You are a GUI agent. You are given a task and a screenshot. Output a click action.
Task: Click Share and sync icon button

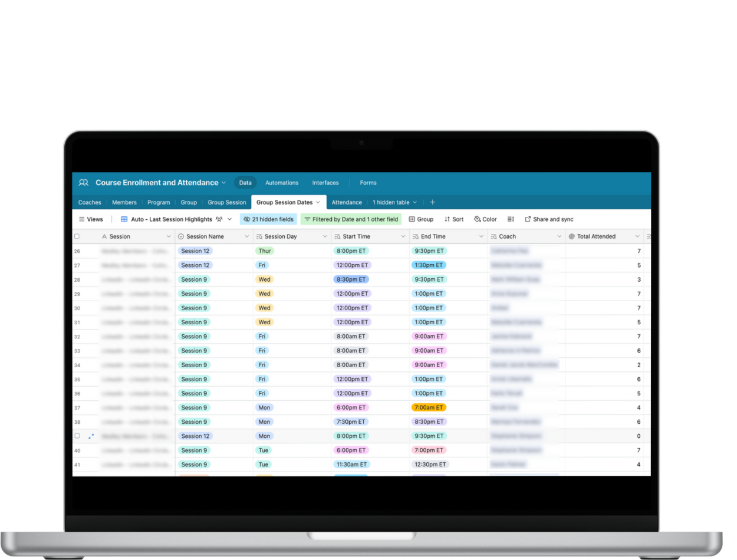coord(528,219)
